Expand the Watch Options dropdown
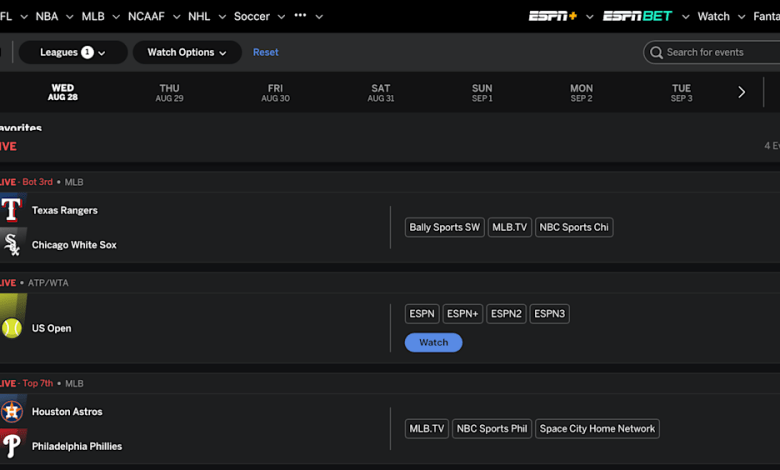 [x=187, y=52]
